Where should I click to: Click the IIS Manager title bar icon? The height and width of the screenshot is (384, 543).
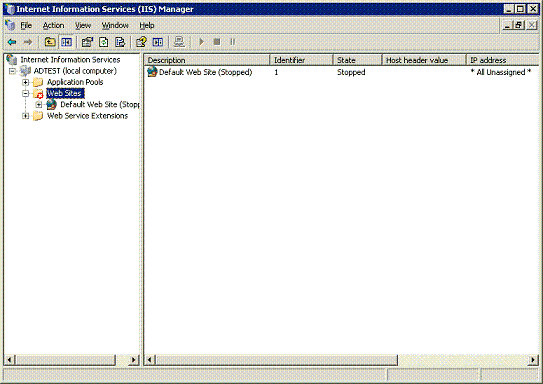tap(10, 9)
